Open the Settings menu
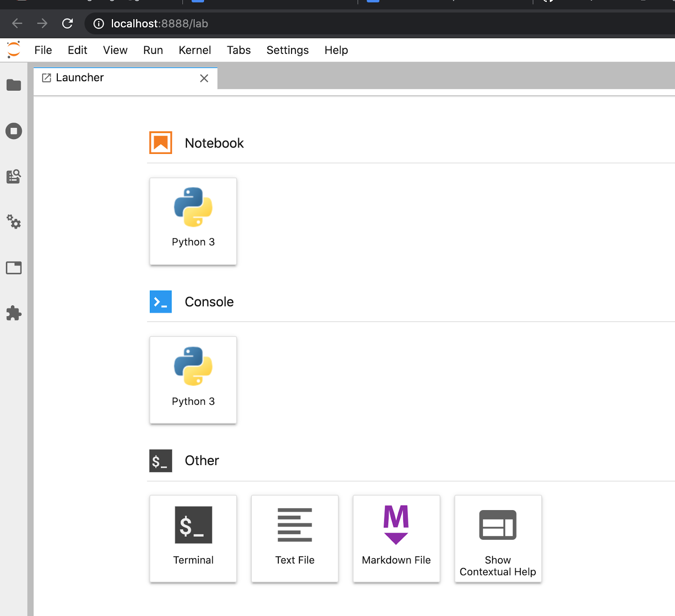The image size is (675, 616). (288, 50)
